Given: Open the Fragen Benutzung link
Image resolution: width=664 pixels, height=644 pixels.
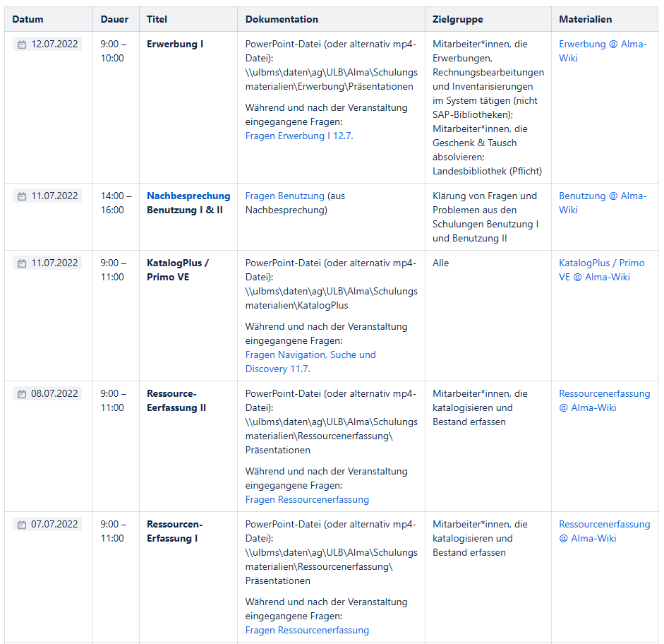Looking at the screenshot, I should 284,196.
